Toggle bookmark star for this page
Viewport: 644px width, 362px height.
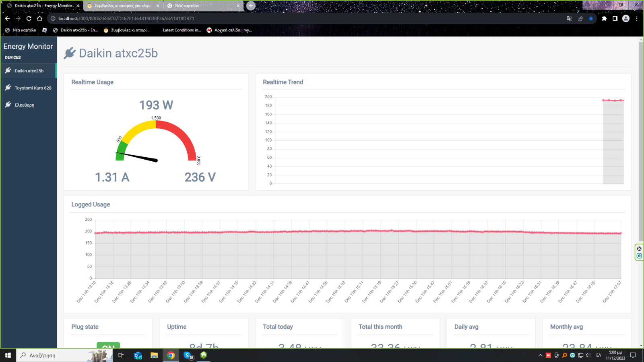click(x=591, y=19)
